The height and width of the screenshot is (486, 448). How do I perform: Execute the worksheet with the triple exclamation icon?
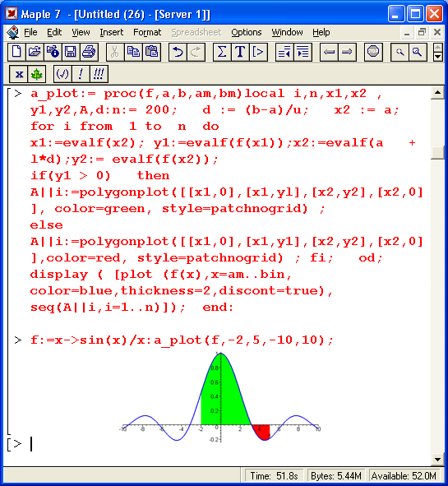[x=99, y=74]
